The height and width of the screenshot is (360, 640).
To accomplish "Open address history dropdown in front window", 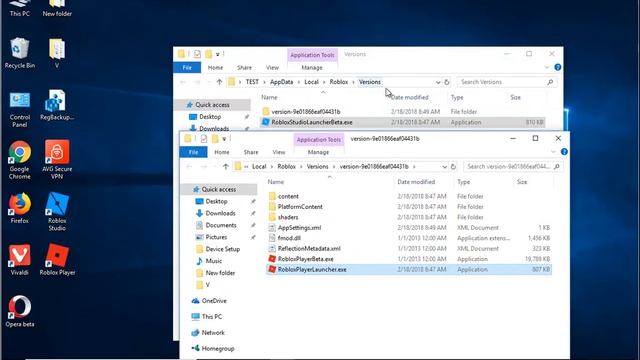I will [x=444, y=167].
